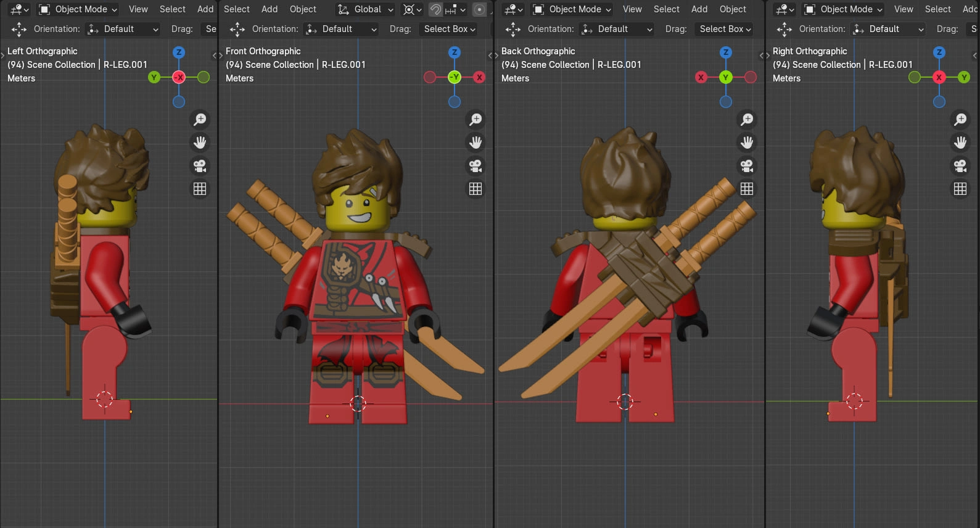Open Orientation Default dropdown in Back Orthographic viewport
The height and width of the screenshot is (528, 980).
pyautogui.click(x=617, y=29)
